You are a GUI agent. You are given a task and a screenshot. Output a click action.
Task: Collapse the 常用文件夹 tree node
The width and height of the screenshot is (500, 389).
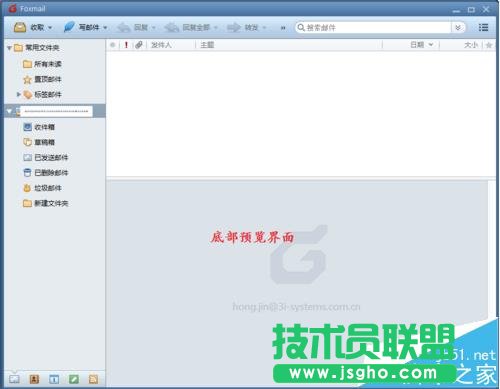coord(9,48)
